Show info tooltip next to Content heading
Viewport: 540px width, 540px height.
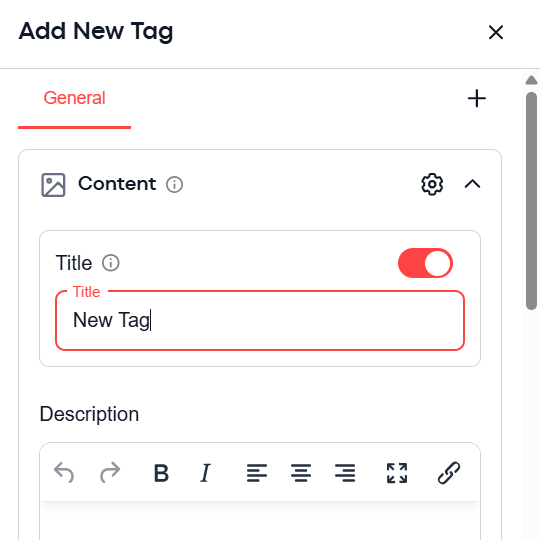point(175,184)
